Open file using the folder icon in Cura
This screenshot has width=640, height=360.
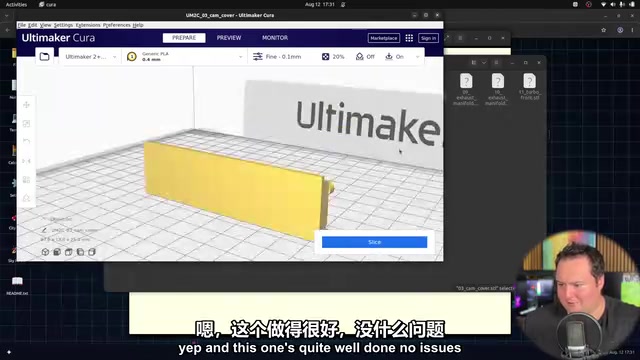click(44, 57)
